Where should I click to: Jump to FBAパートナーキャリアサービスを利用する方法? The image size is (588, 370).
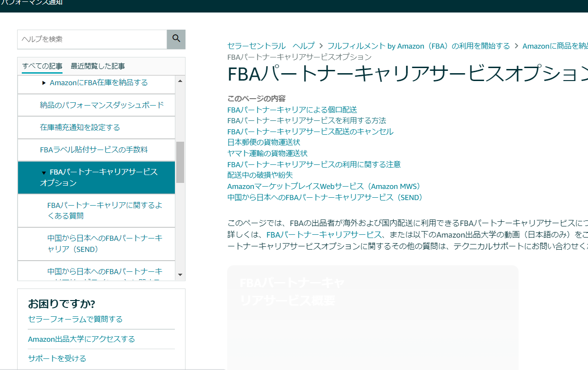(x=307, y=120)
